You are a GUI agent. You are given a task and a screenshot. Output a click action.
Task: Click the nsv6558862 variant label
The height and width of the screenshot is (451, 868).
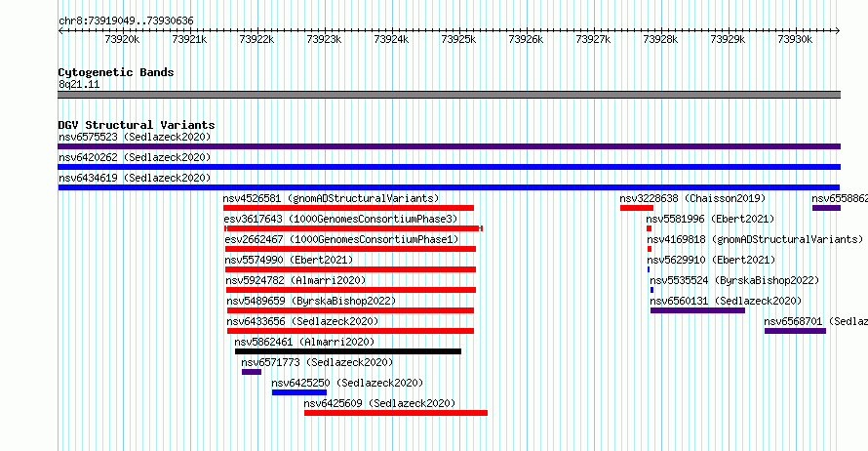(840, 198)
